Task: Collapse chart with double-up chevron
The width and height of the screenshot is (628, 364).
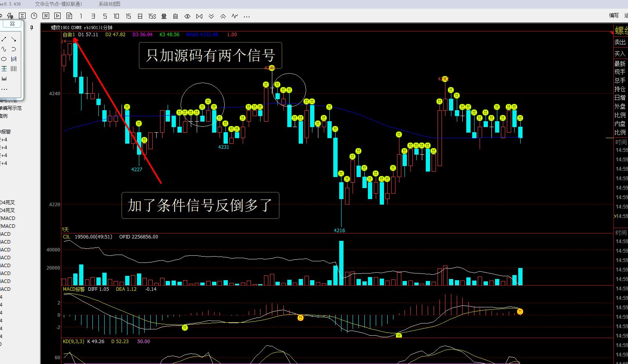Action: click(x=223, y=16)
